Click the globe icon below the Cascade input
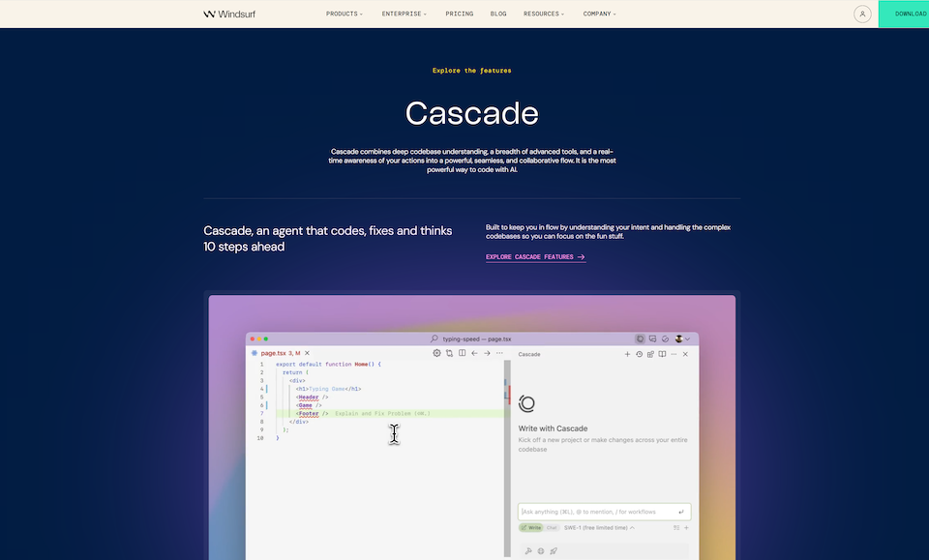This screenshot has height=560, width=929. [541, 551]
